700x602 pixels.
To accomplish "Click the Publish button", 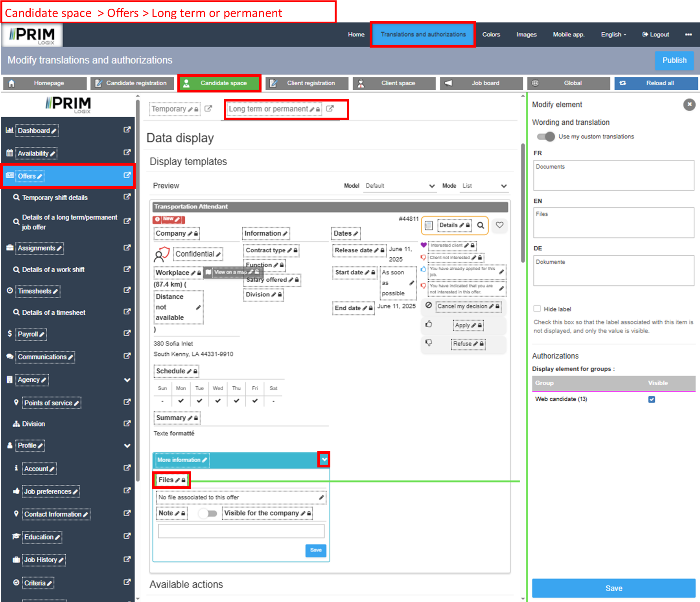I will 674,61.
